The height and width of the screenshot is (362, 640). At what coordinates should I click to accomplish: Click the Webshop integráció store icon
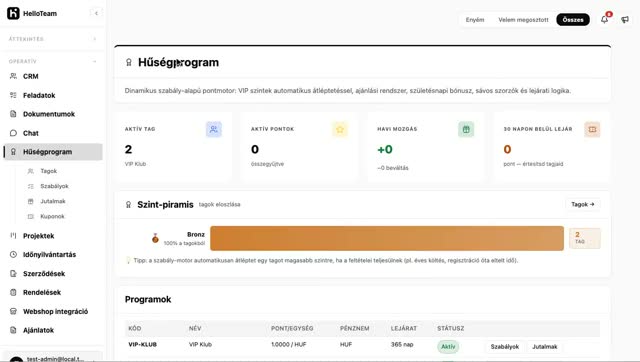click(13, 311)
